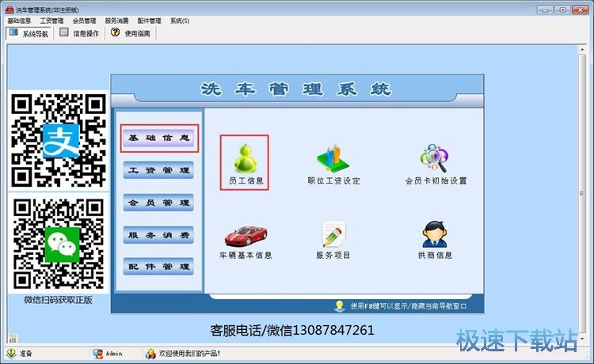
Task: Click the 欢迎使用我们的产品 status icon
Action: (x=150, y=354)
